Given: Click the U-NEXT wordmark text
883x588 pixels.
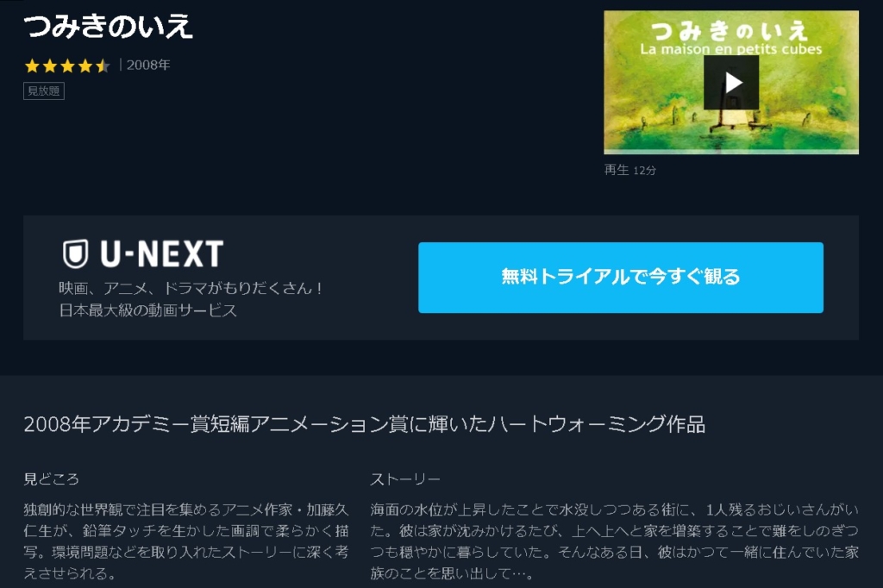Looking at the screenshot, I should pyautogui.click(x=162, y=254).
